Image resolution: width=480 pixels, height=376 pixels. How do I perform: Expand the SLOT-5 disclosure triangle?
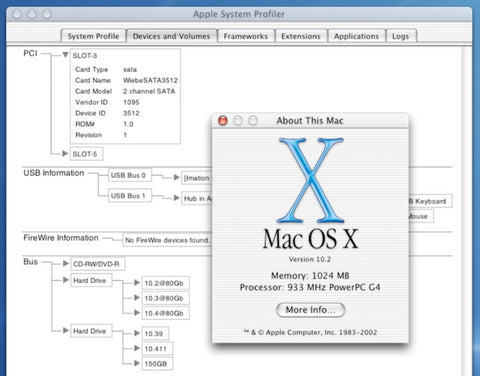click(x=65, y=153)
